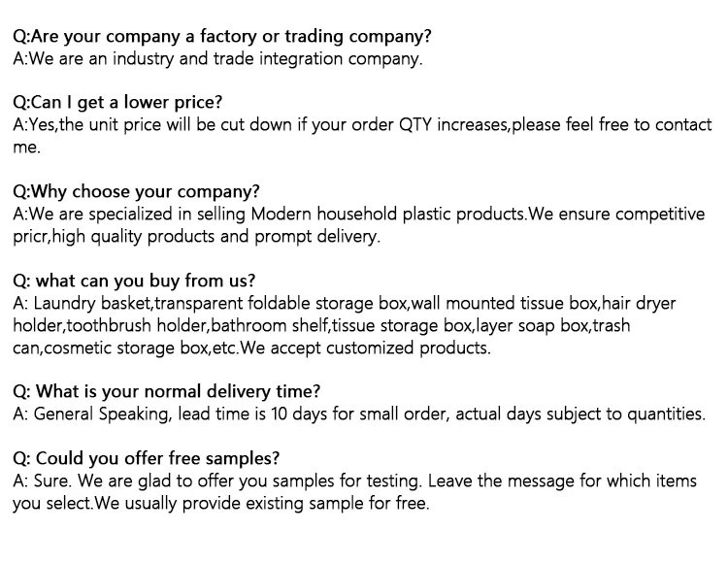
Task: Click the question "Why choose your company?"
Action: click(136, 191)
